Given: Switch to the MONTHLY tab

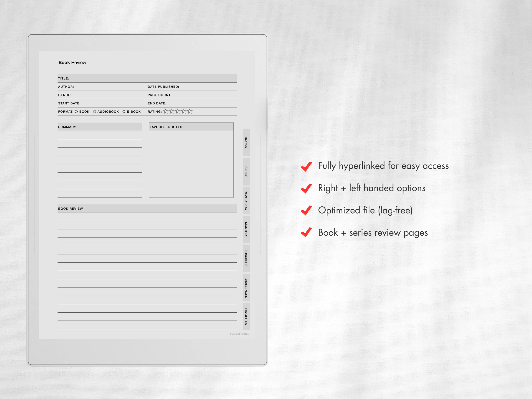Looking at the screenshot, I should [x=246, y=229].
